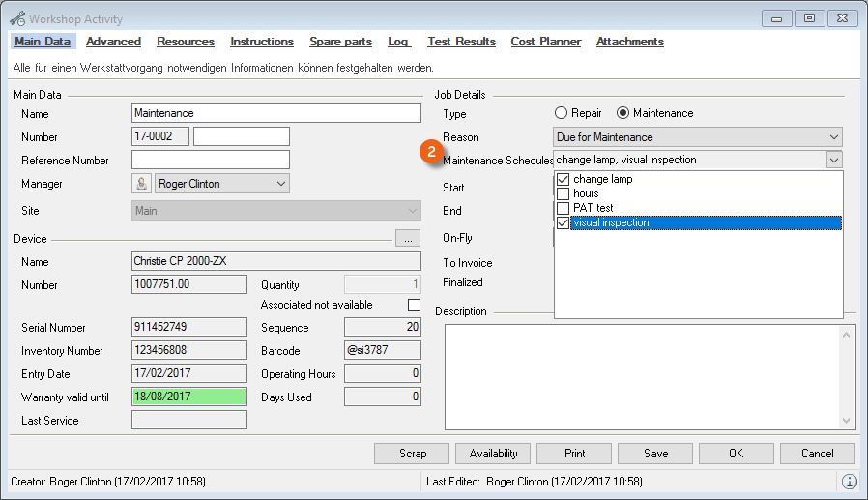Click the Availability button
Screen dimensions: 868x500
click(493, 454)
